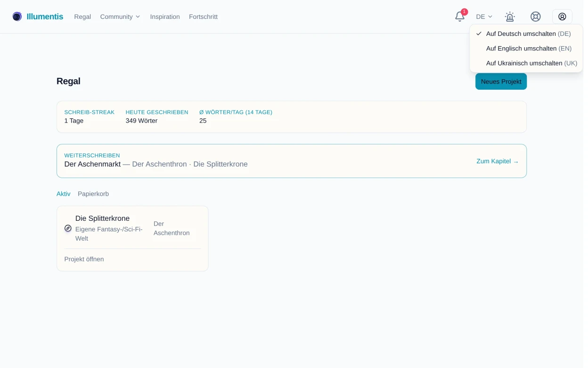This screenshot has height=368, width=588.
Task: Open the user account menu
Action: pyautogui.click(x=562, y=17)
